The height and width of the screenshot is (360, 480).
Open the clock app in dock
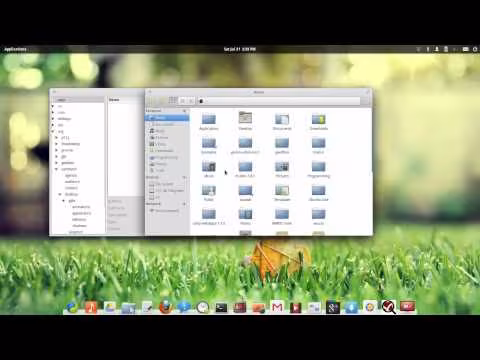tap(203, 307)
